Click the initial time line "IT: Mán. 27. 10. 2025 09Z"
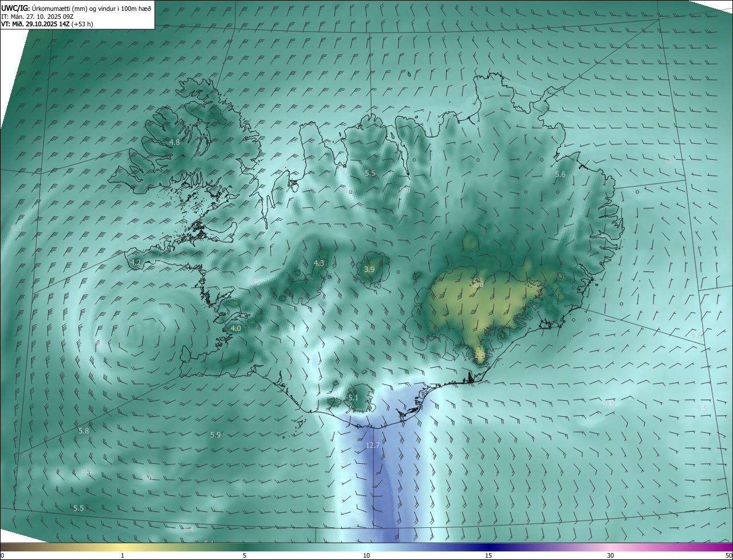733x560 pixels. [38, 17]
